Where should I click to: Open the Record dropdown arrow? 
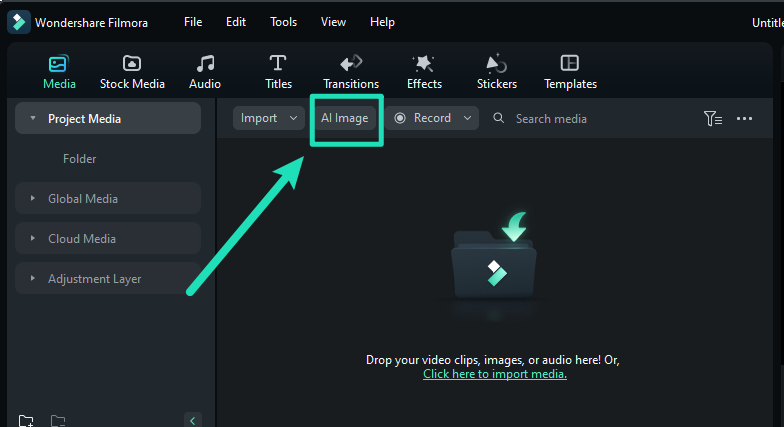tap(468, 118)
